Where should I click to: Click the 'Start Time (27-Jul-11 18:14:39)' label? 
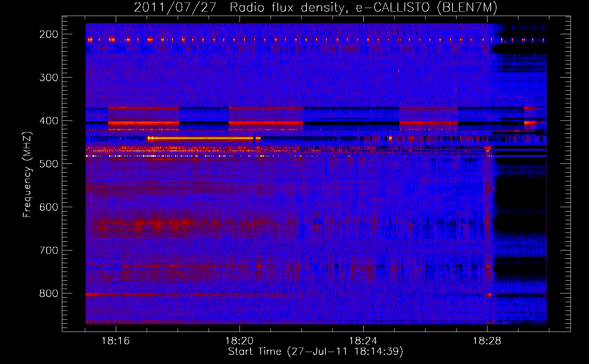(x=316, y=352)
